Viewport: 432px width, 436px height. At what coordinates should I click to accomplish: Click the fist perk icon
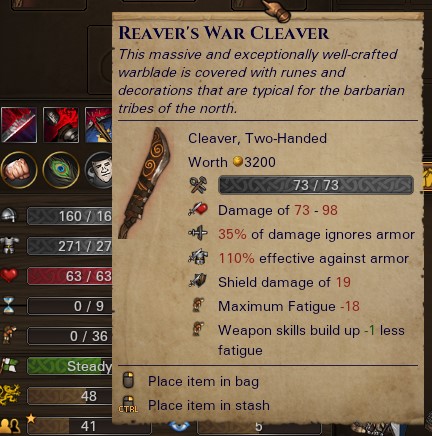tap(19, 169)
